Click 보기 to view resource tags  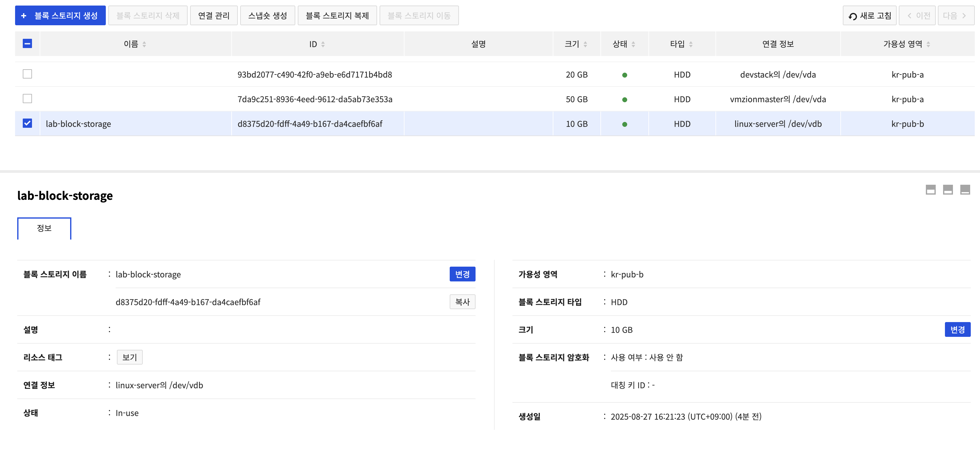(129, 357)
